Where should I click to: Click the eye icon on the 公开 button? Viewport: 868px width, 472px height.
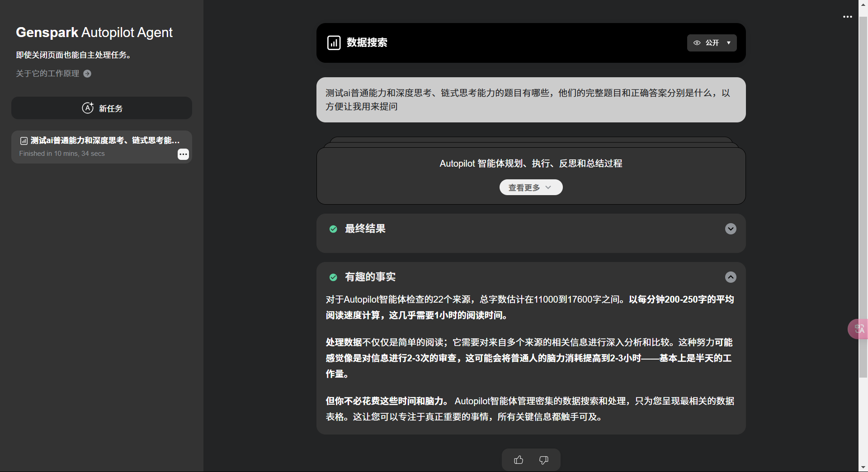(x=697, y=42)
